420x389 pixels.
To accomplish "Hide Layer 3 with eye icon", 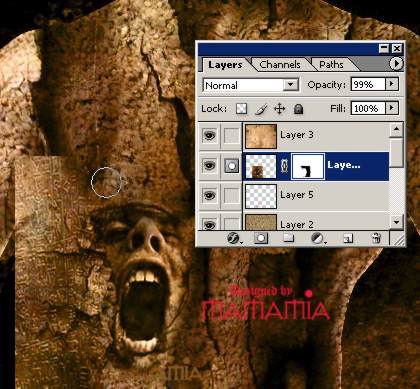I will tap(210, 135).
